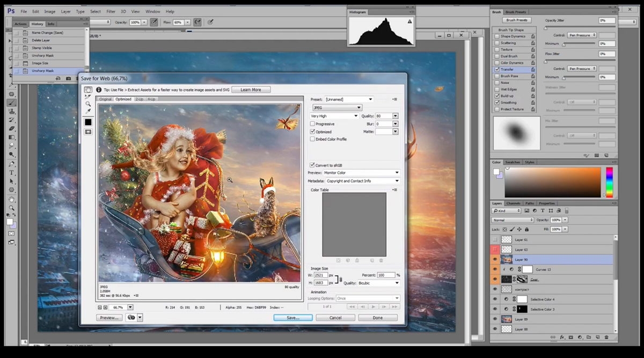This screenshot has width=644, height=358.
Task: Enable Shape Dynamics checkbox in Brush panel
Action: [x=496, y=36]
